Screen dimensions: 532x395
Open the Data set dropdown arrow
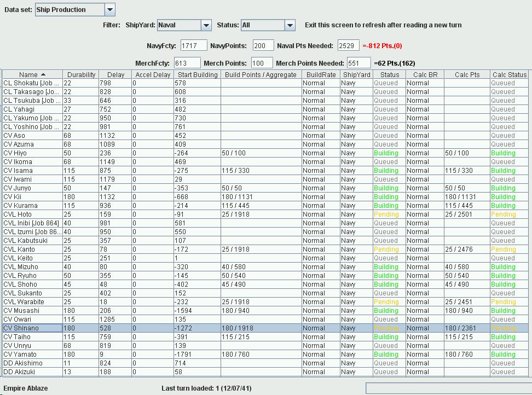pos(109,9)
